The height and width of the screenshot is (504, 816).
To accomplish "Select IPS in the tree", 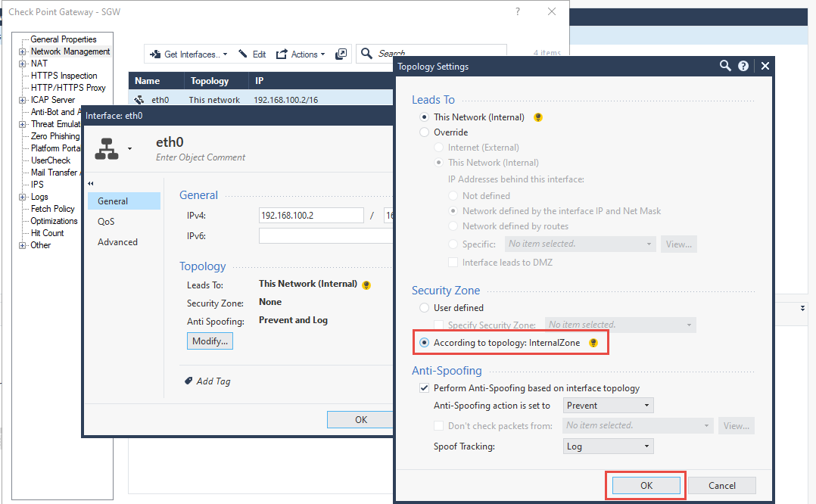I will [37, 185].
